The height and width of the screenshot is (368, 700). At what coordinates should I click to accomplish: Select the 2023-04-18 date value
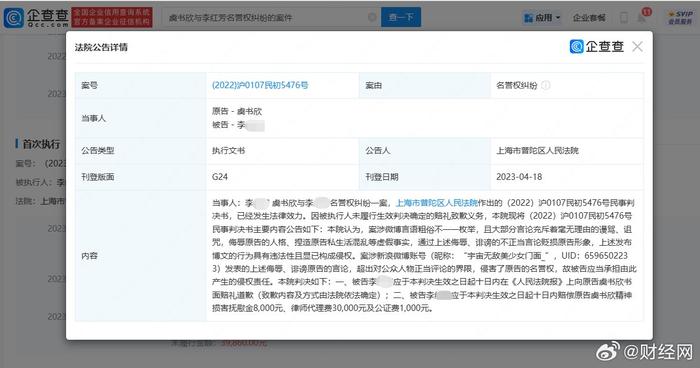tap(519, 177)
